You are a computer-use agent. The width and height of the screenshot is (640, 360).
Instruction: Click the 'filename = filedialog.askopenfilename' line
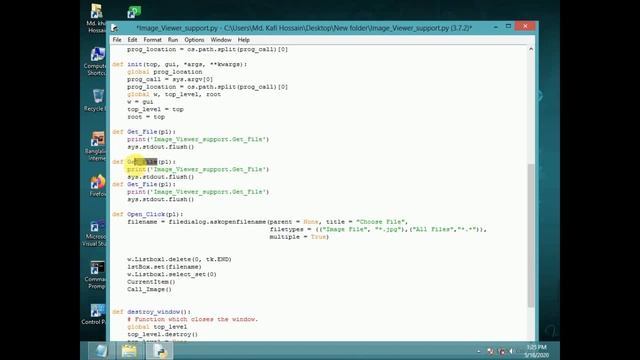(267, 222)
